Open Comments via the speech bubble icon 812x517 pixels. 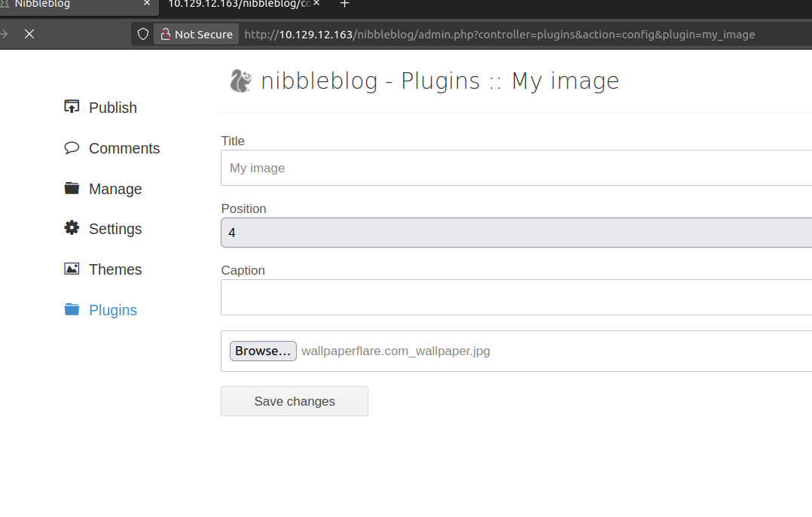(x=72, y=147)
